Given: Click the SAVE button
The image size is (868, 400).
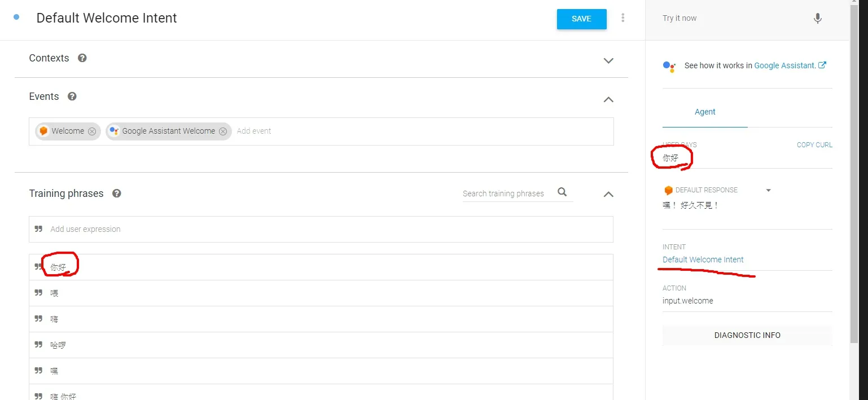Looking at the screenshot, I should tap(581, 19).
